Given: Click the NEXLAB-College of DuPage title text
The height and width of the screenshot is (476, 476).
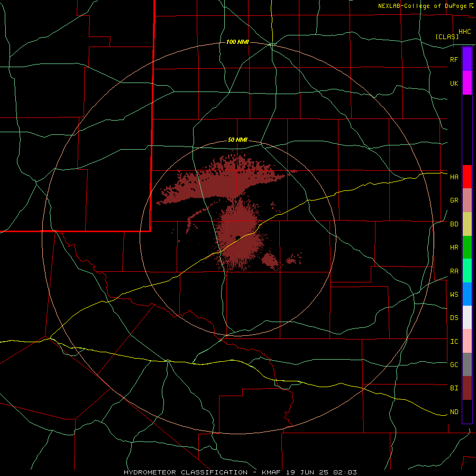Looking at the screenshot, I should pyautogui.click(x=422, y=6).
